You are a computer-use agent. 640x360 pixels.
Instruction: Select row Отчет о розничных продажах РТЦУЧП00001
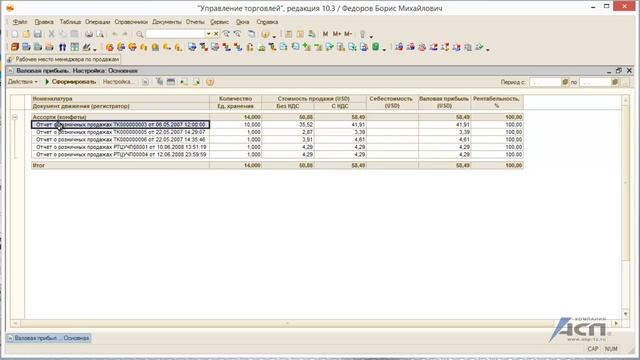pos(121,147)
